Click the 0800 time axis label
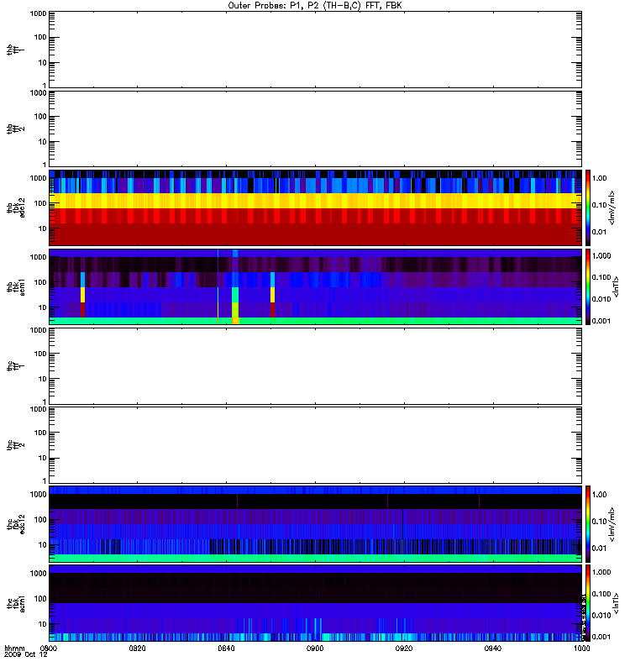This screenshot has height=672, width=630. point(49,648)
